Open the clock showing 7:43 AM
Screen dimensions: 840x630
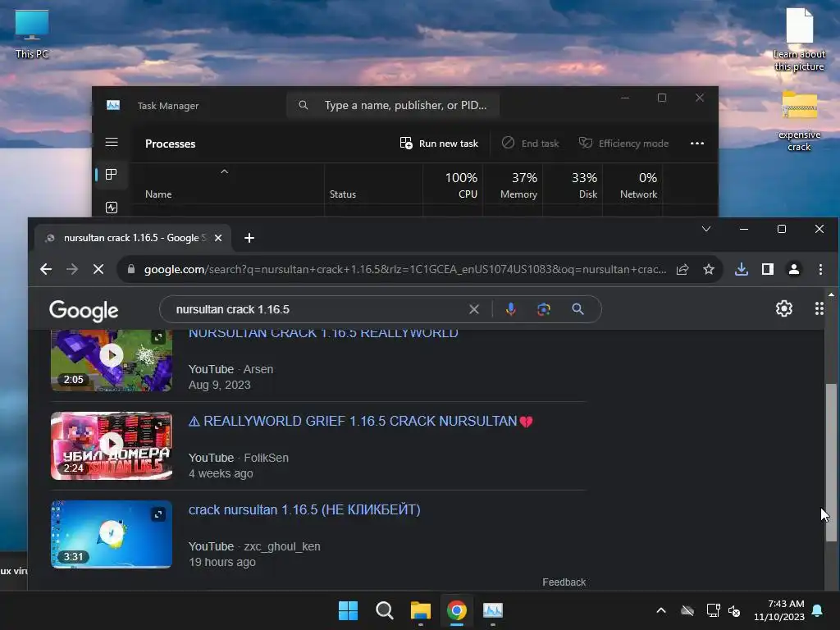coord(779,610)
